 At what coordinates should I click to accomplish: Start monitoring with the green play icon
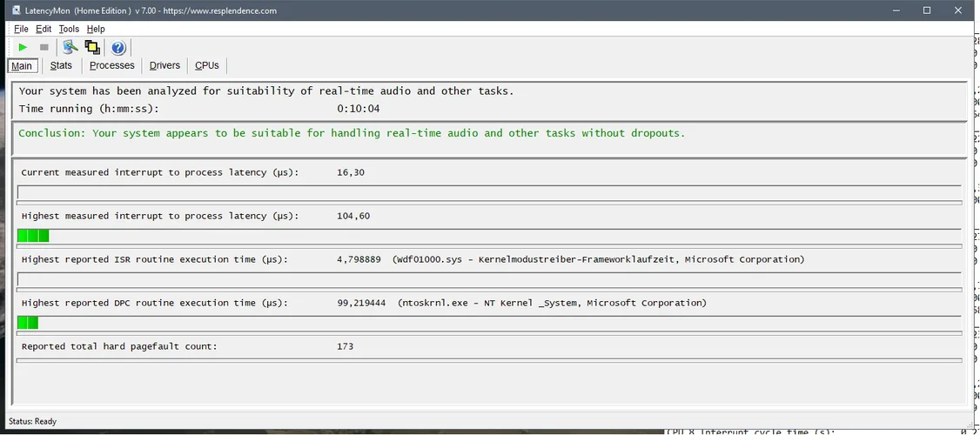[x=23, y=47]
